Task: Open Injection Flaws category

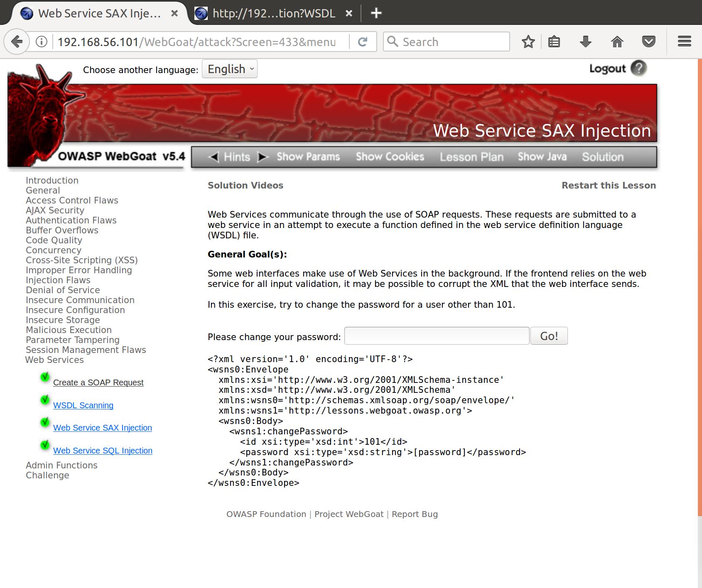Action: tap(58, 280)
